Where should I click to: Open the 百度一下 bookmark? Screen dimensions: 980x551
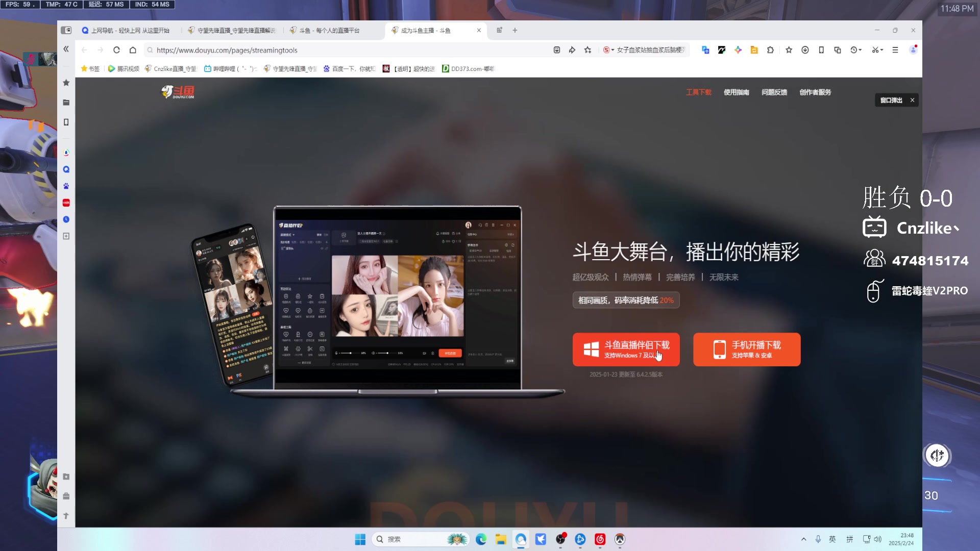pyautogui.click(x=349, y=68)
